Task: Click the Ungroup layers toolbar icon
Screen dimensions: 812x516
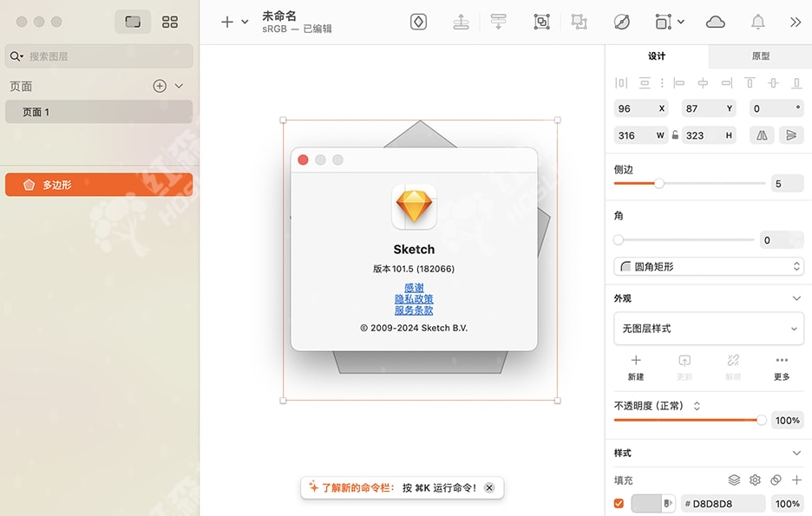Action: pyautogui.click(x=579, y=22)
